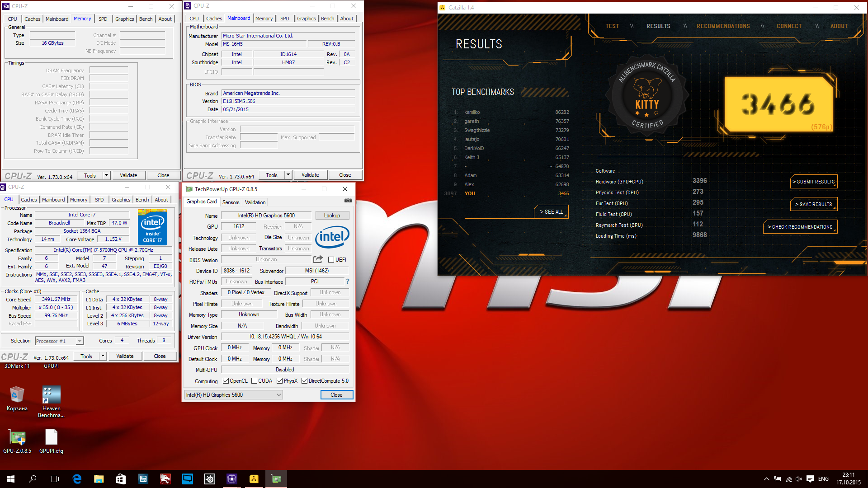This screenshot has height=488, width=868.
Task: Click Validate in CPU-Z Memory window
Action: (x=128, y=175)
